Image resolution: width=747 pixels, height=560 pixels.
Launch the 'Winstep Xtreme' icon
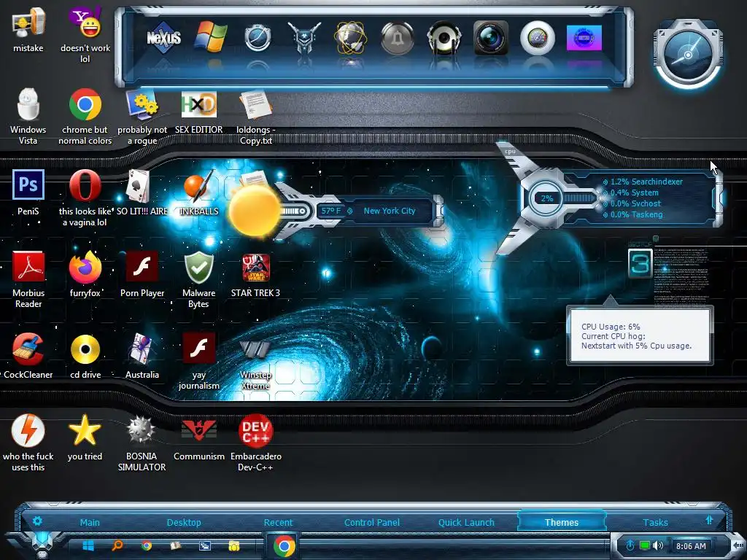point(256,365)
